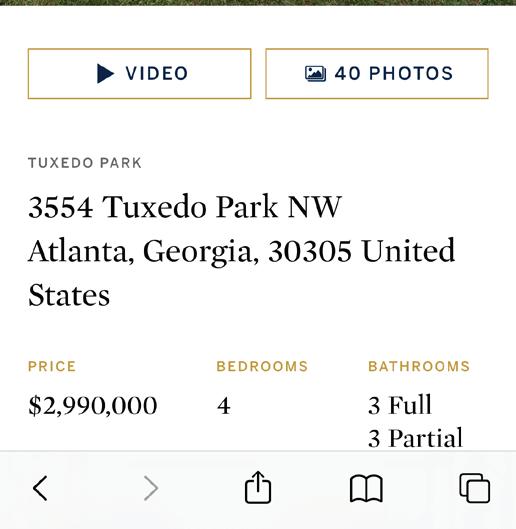Select the $2,990,000 price value
Screen dimensions: 516x529
click(93, 405)
